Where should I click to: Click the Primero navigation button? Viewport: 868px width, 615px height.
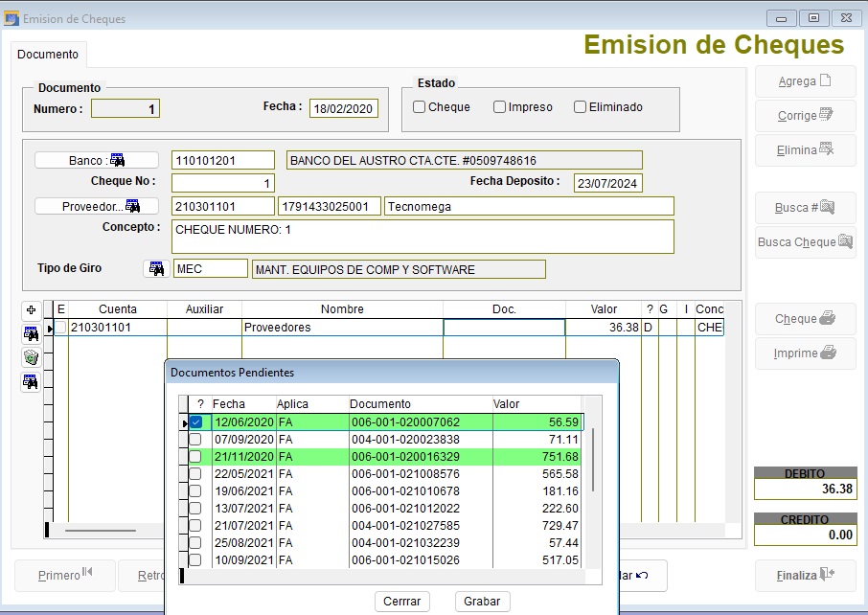click(65, 576)
